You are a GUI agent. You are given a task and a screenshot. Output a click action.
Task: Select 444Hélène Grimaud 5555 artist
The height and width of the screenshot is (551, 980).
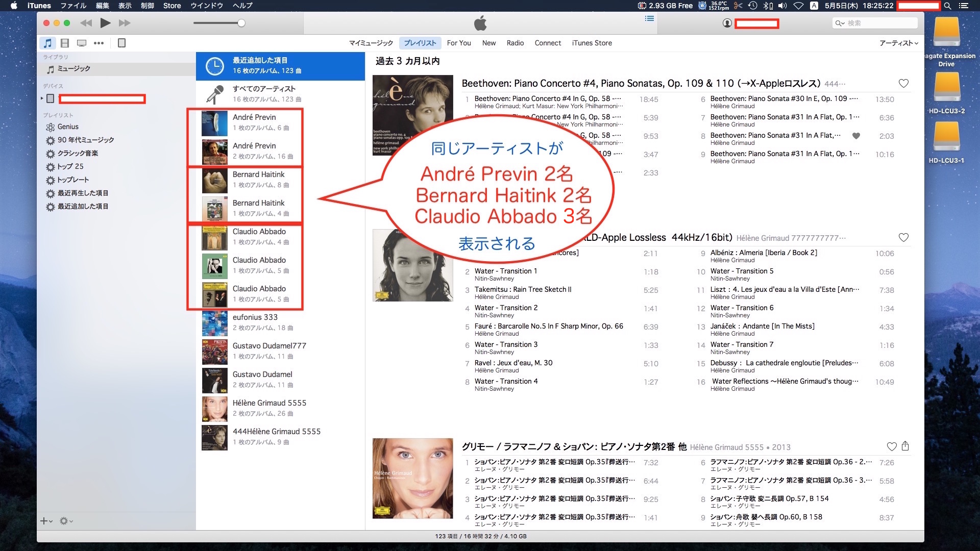(280, 437)
